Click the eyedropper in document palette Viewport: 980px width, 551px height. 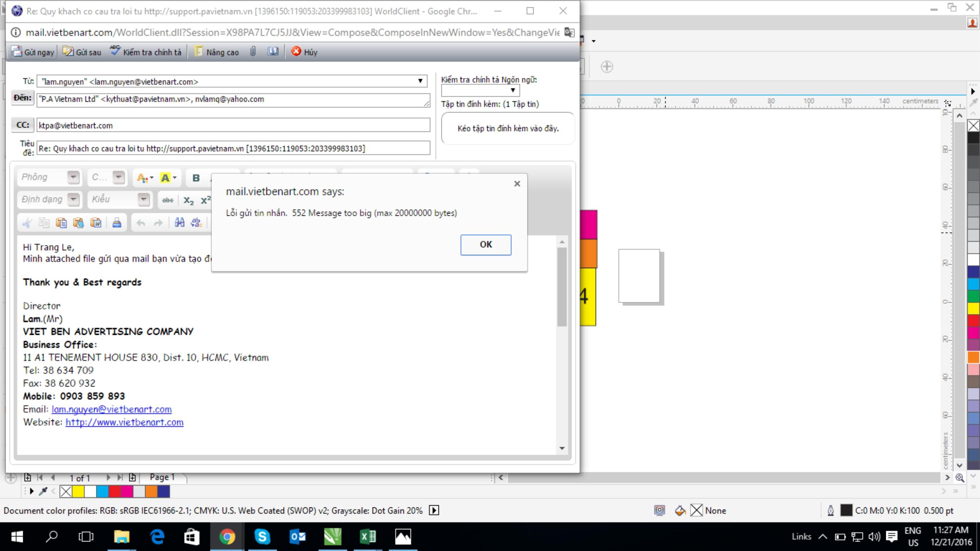click(43, 491)
